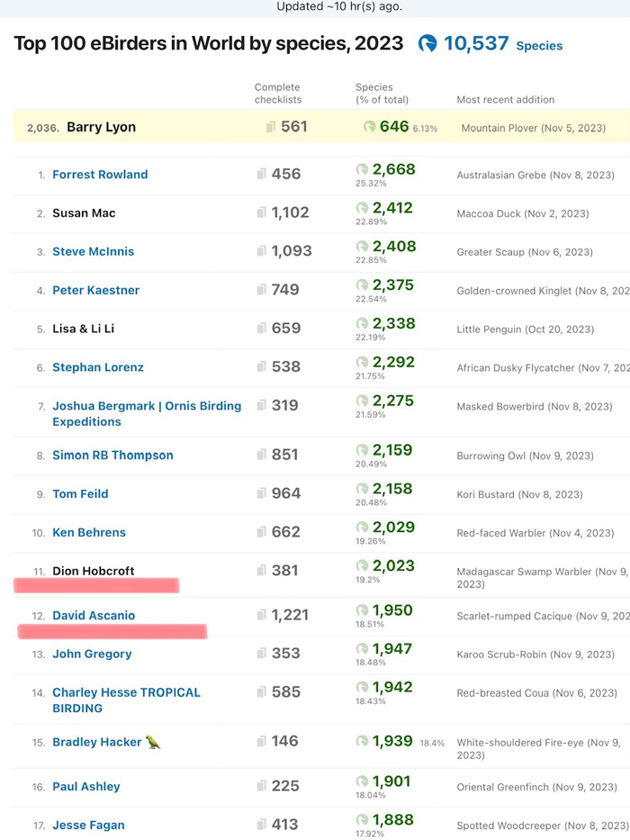Open Bradley Hacker profile link
630x840 pixels.
(97, 742)
